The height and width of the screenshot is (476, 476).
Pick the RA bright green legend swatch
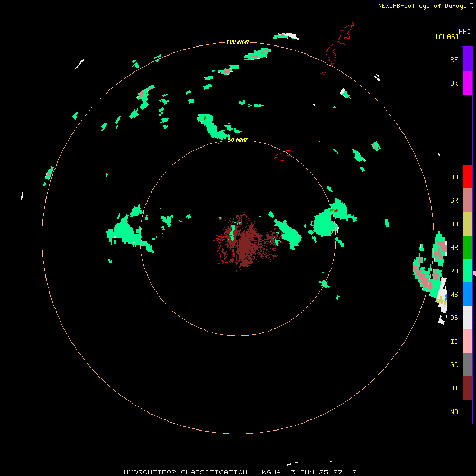pyautogui.click(x=467, y=271)
